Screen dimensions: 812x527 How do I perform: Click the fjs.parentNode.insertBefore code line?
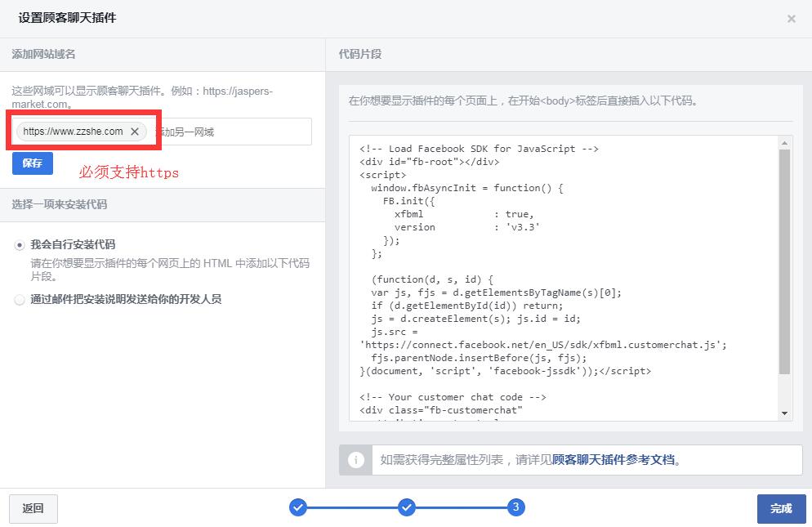point(479,358)
